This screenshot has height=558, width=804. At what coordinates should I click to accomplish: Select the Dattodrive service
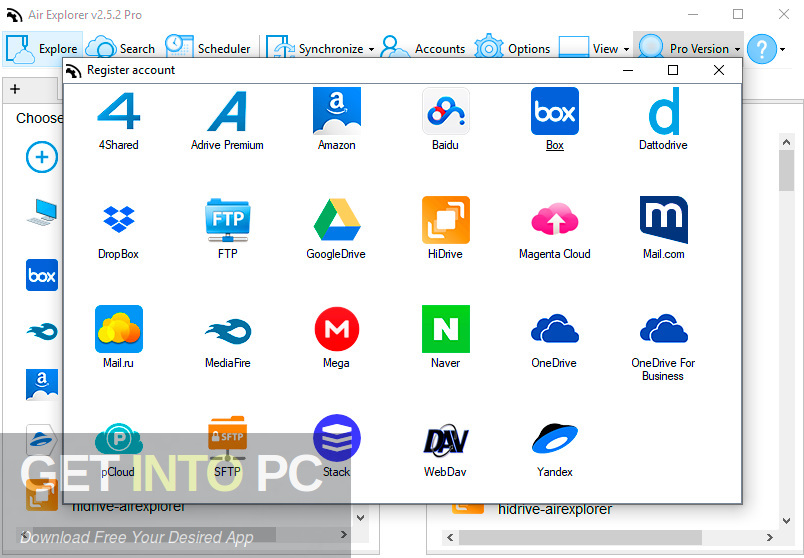[x=663, y=120]
